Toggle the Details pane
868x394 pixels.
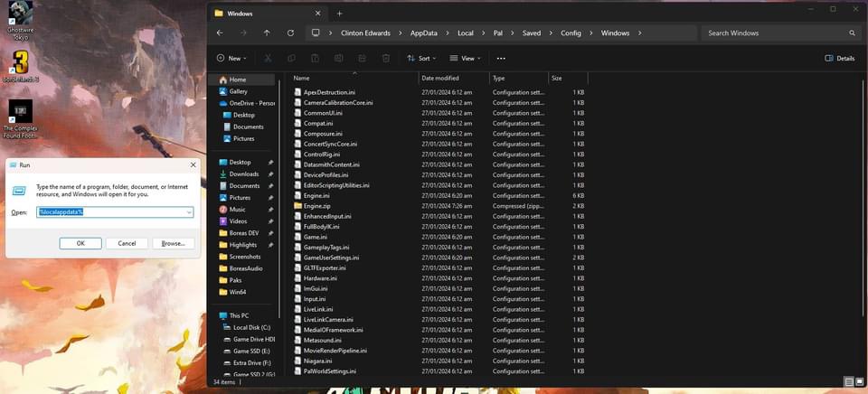(840, 58)
